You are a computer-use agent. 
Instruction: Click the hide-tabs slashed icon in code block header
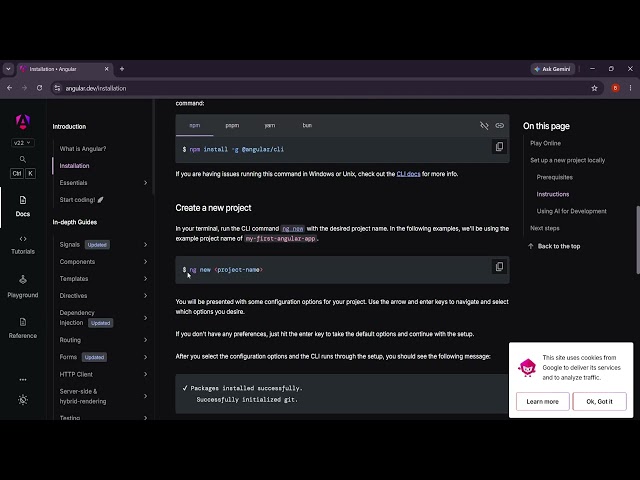tap(484, 126)
